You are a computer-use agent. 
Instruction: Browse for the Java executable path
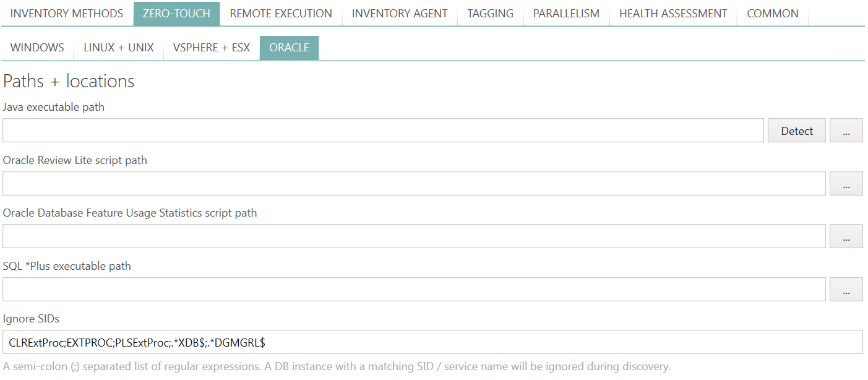(x=846, y=131)
